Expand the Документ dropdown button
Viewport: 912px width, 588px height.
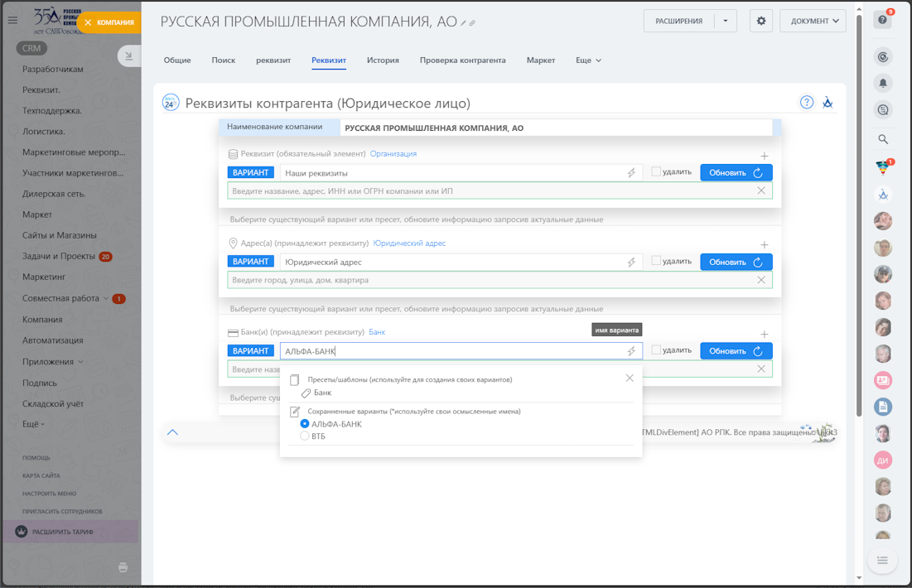point(813,22)
